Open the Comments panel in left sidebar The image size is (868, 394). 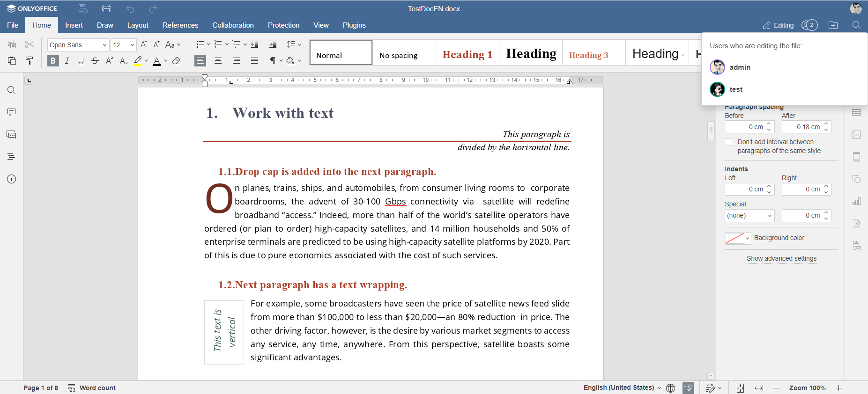[12, 112]
